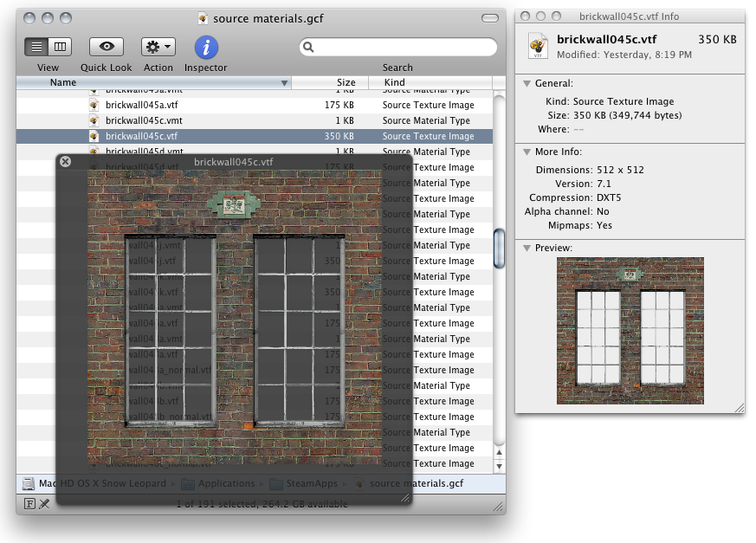Click the F icon in bottom-left status bar
This screenshot has height=543, width=756.
coord(29,504)
